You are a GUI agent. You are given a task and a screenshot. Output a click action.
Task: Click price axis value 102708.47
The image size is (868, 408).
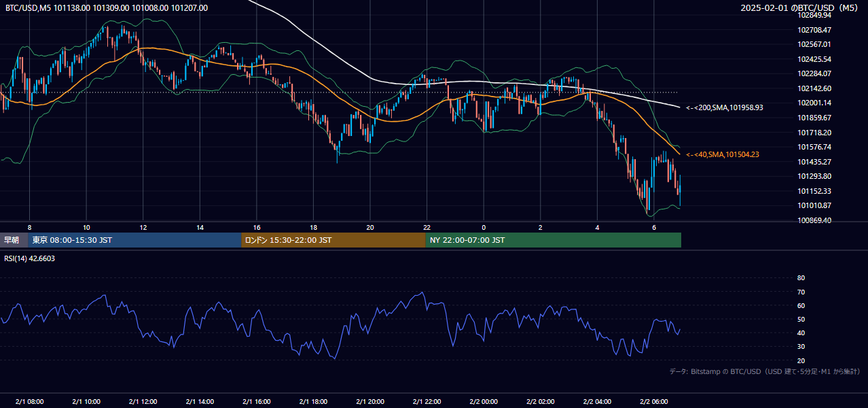[814, 30]
